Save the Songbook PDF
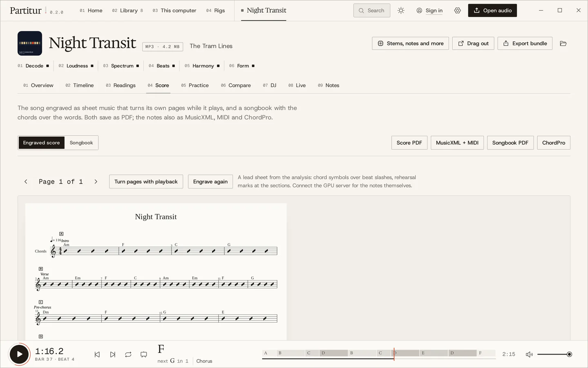588x368 pixels. click(x=510, y=143)
